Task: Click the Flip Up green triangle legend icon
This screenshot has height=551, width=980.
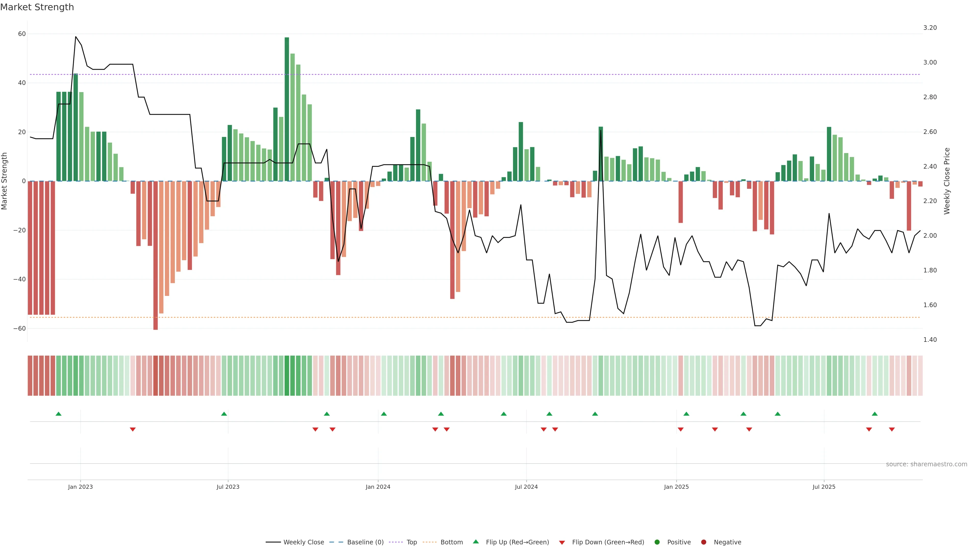Action: [x=475, y=542]
